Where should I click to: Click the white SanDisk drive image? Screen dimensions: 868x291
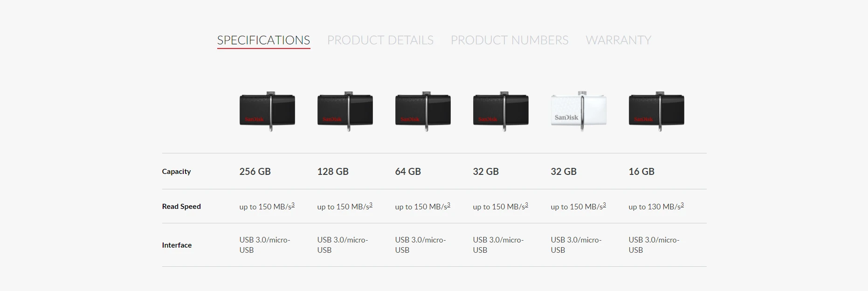point(579,111)
